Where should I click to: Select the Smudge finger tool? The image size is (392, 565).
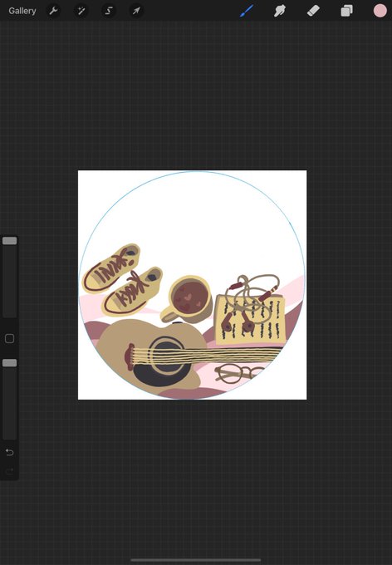(280, 11)
